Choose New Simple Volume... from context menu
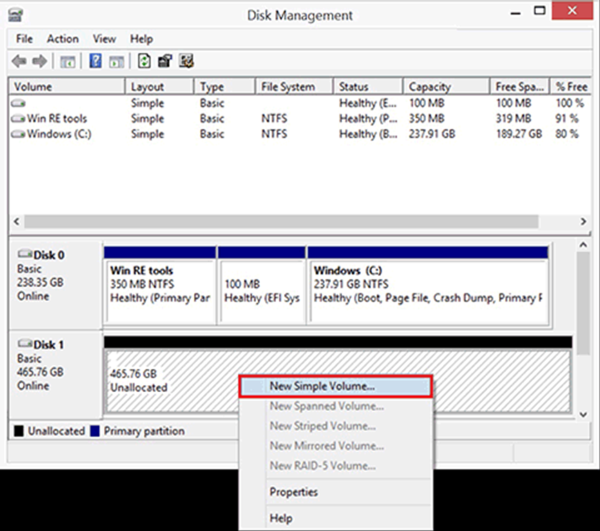The height and width of the screenshot is (531, 600). coord(336,386)
